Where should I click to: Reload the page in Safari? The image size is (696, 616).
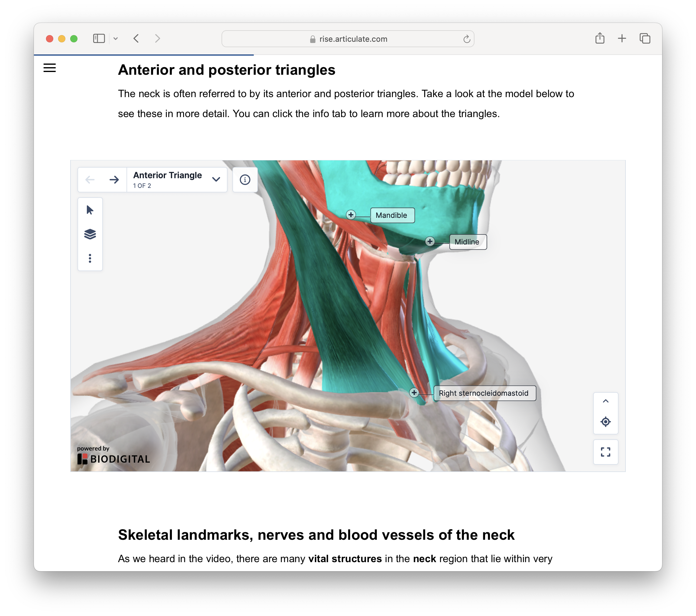(467, 39)
